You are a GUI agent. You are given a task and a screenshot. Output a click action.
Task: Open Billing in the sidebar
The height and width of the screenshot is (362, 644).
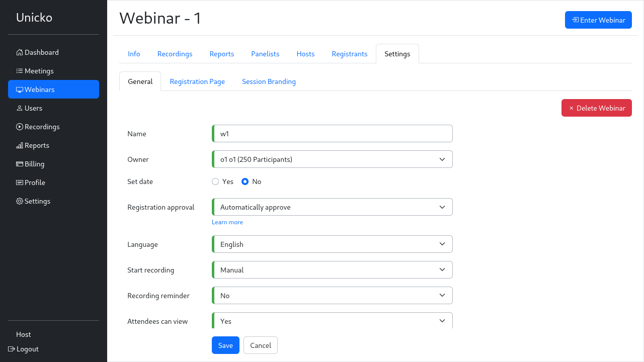pyautogui.click(x=53, y=164)
